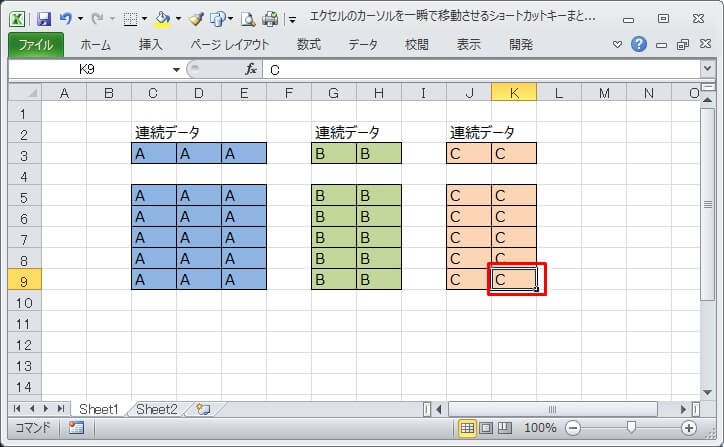
Task: Select cell J5 containing C
Action: pos(469,195)
